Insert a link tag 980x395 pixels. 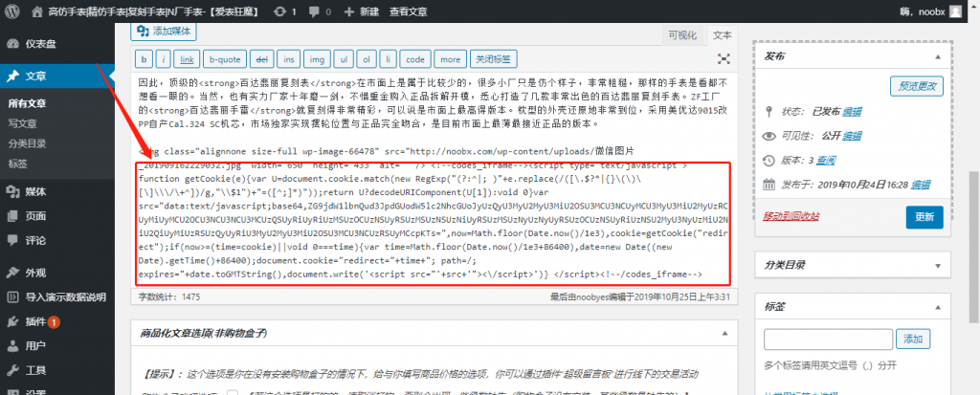[x=187, y=59]
